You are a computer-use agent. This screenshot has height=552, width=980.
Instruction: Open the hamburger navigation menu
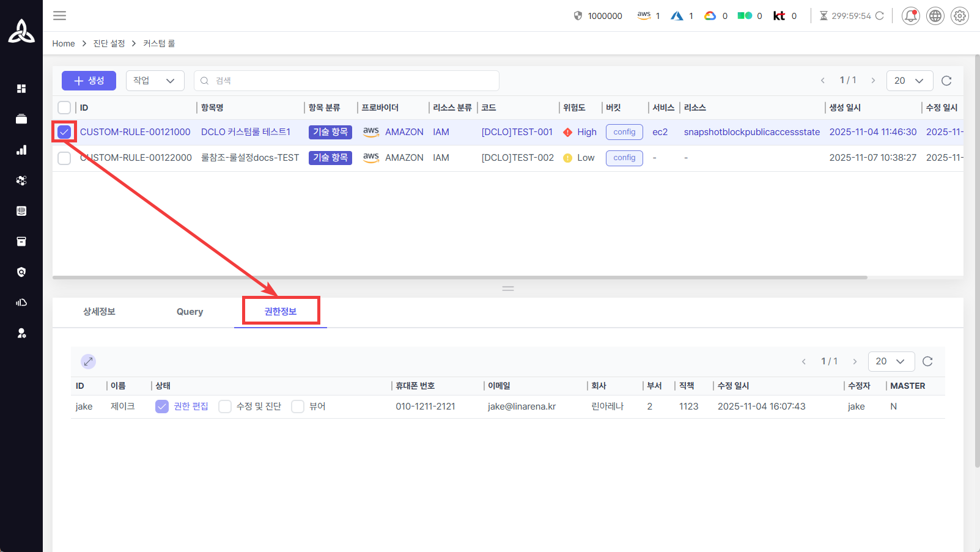pos(59,16)
